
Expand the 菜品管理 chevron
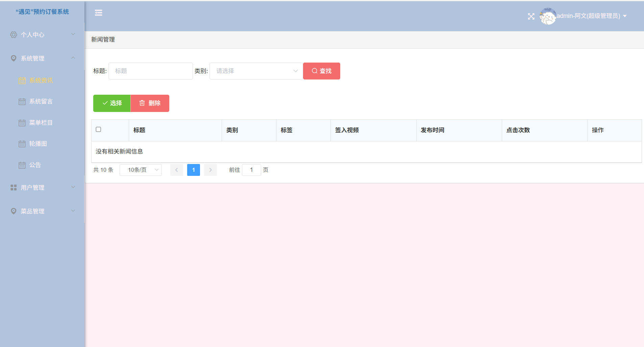point(73,211)
